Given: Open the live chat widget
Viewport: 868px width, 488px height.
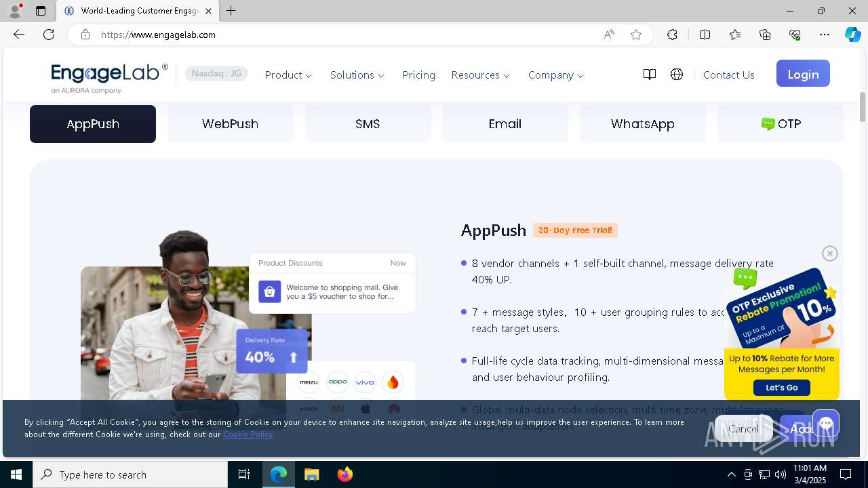Looking at the screenshot, I should (825, 424).
